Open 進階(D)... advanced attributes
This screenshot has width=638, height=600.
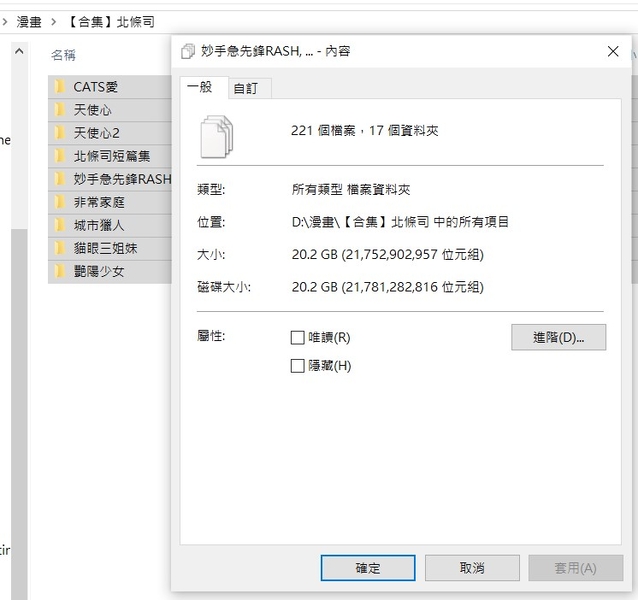tap(559, 337)
